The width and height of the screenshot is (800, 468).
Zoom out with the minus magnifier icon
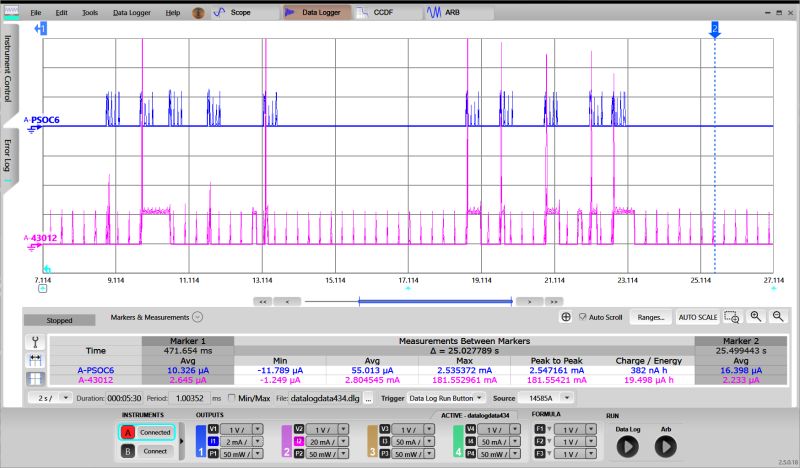click(x=778, y=317)
